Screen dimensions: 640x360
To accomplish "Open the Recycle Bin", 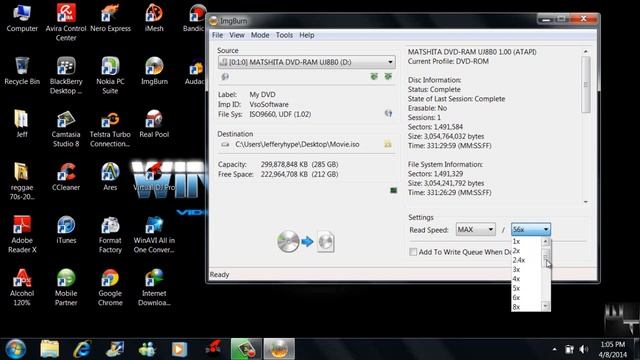I will click(22, 71).
